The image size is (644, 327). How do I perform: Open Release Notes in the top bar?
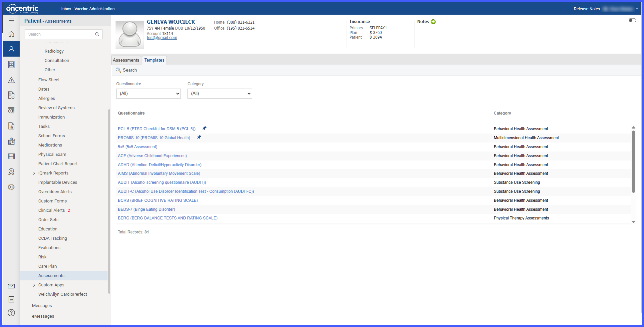point(587,9)
